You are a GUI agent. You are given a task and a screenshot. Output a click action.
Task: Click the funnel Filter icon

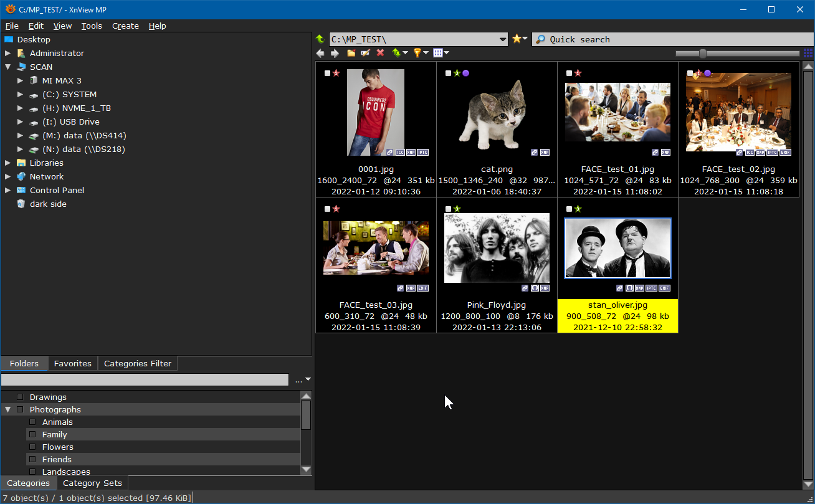pos(417,54)
